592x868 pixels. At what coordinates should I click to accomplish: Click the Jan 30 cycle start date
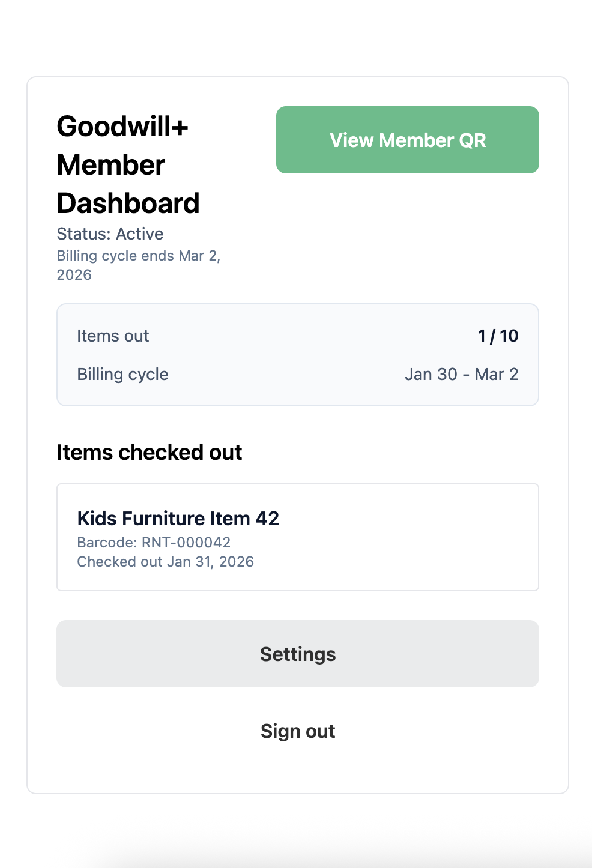click(430, 374)
